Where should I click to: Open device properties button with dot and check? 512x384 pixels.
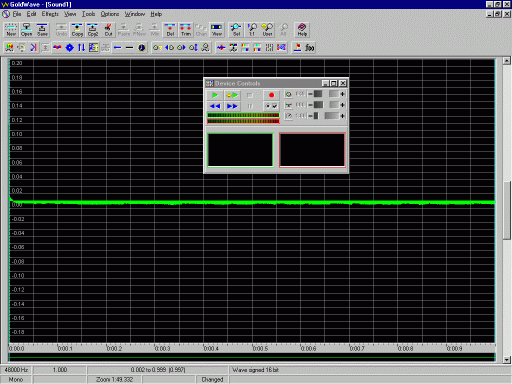click(271, 106)
